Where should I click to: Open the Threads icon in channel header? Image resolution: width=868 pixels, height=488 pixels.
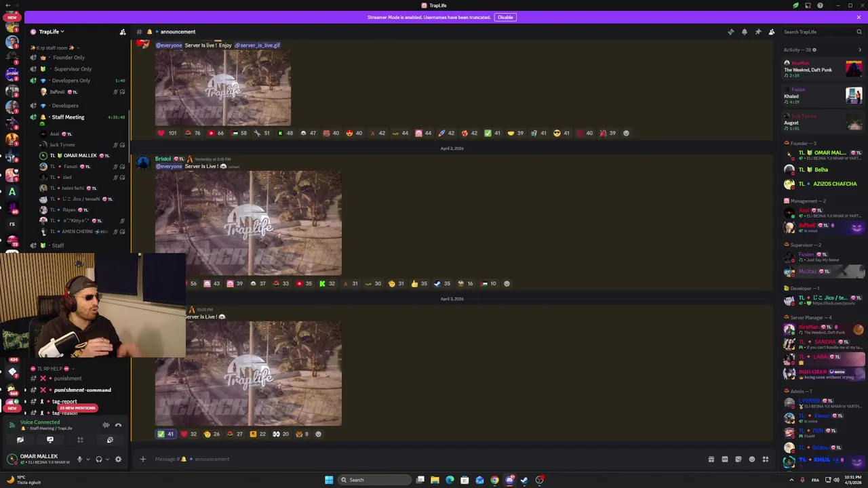click(x=730, y=32)
